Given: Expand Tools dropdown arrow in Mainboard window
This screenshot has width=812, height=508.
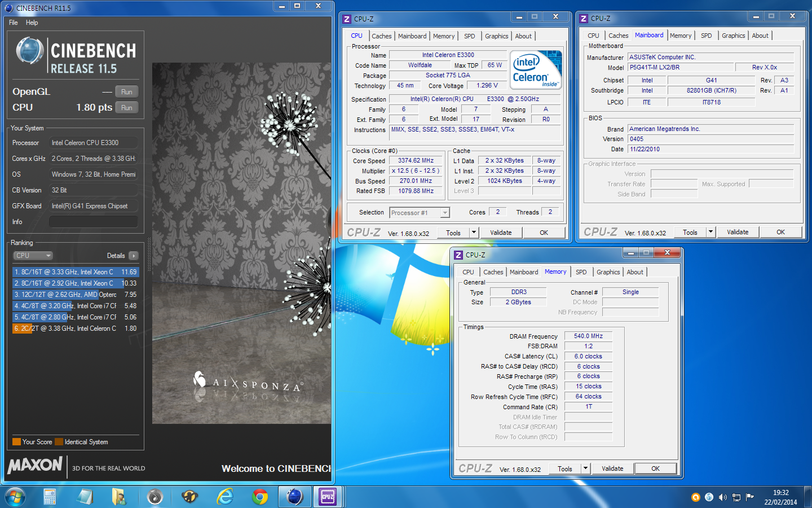Looking at the screenshot, I should point(710,232).
